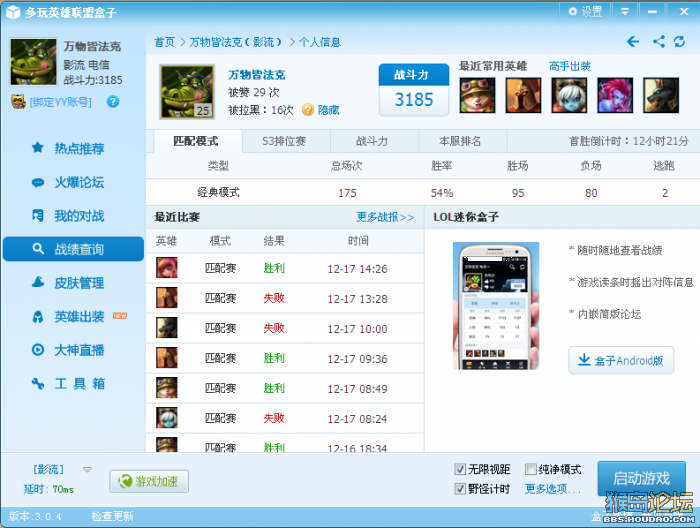
Task: Open 热点推荐 from the sidebar
Action: tap(79, 148)
